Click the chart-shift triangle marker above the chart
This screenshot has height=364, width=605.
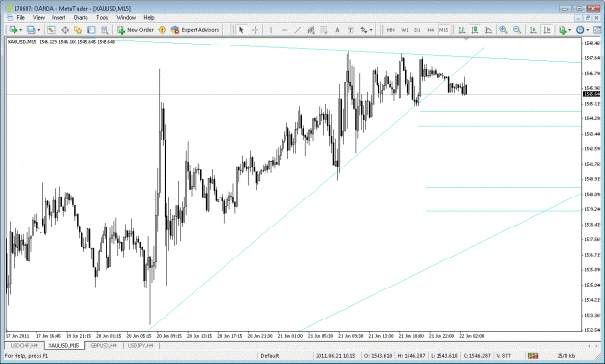[466, 39]
